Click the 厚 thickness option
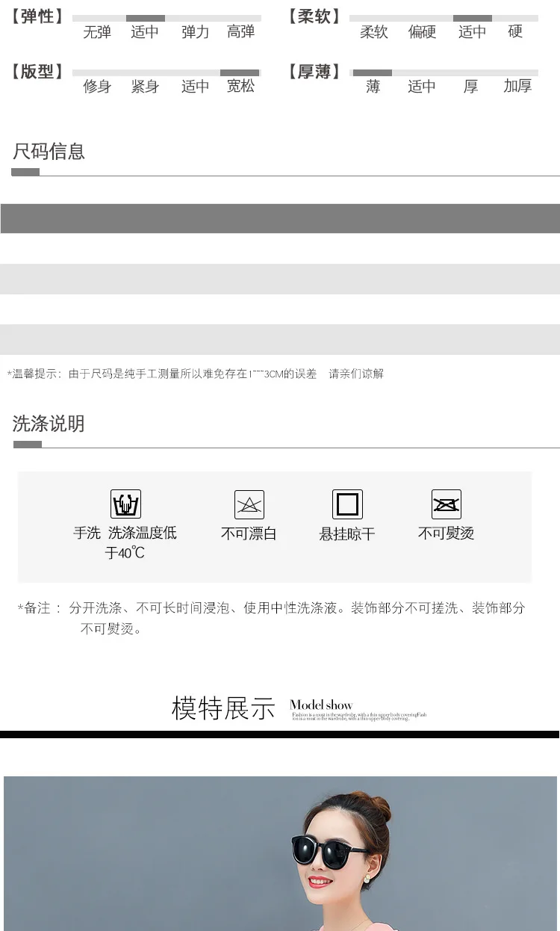 pyautogui.click(x=470, y=87)
